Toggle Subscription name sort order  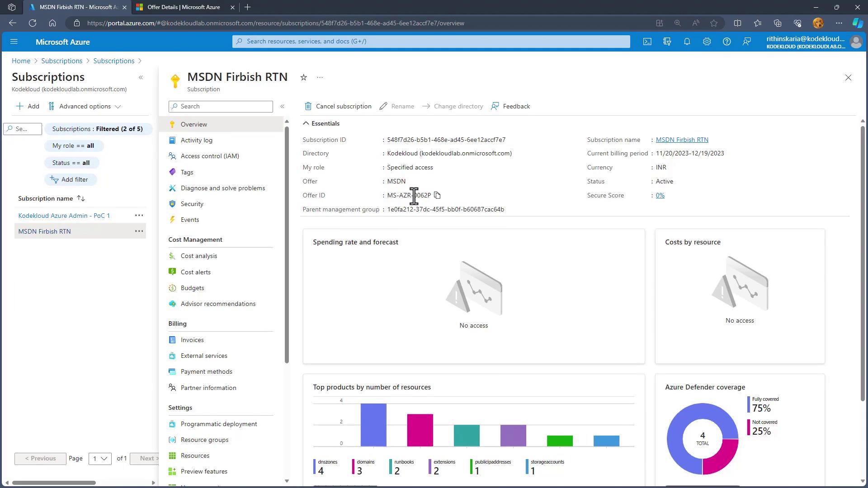click(81, 198)
